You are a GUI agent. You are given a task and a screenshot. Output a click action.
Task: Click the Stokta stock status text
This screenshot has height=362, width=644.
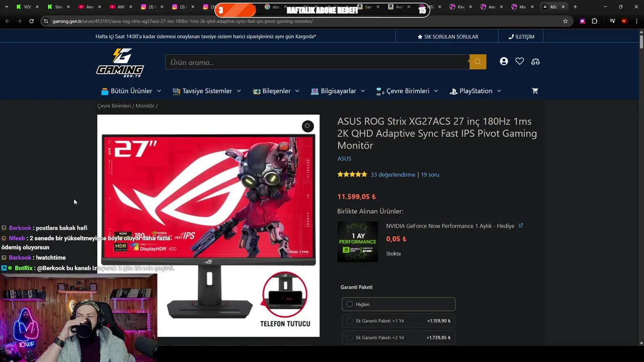tap(393, 253)
